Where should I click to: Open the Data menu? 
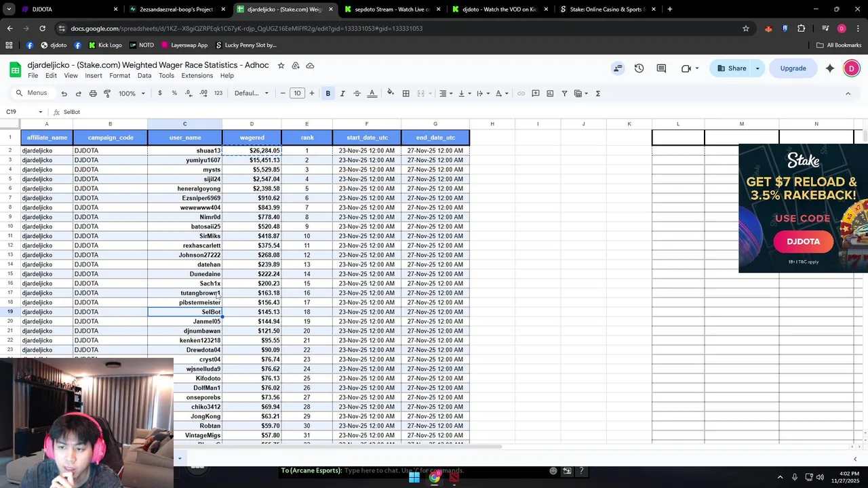tap(144, 76)
